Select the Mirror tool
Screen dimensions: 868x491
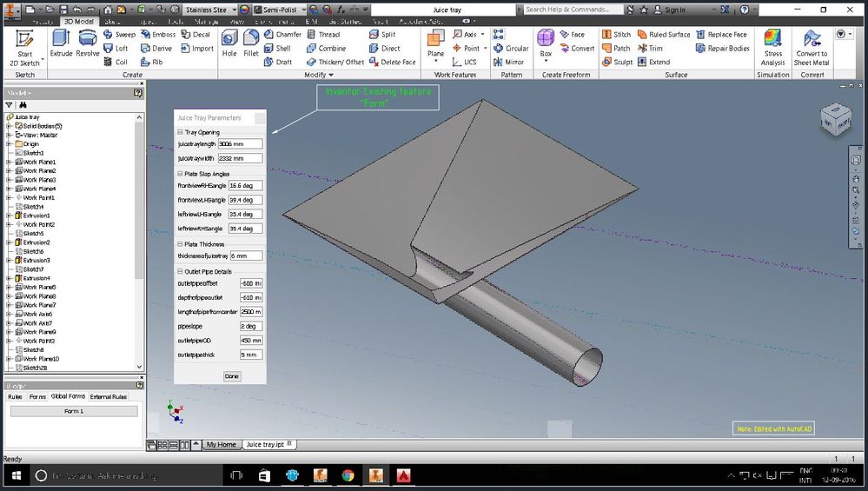point(509,62)
